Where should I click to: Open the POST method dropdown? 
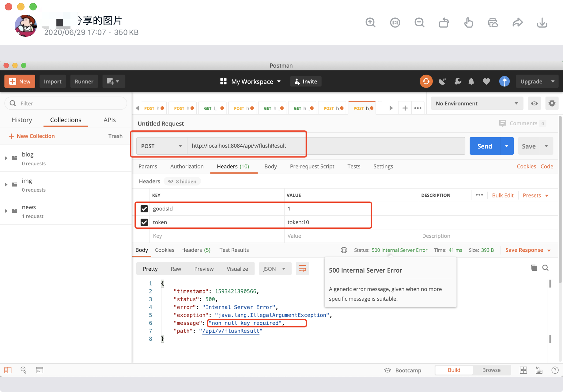coord(161,146)
